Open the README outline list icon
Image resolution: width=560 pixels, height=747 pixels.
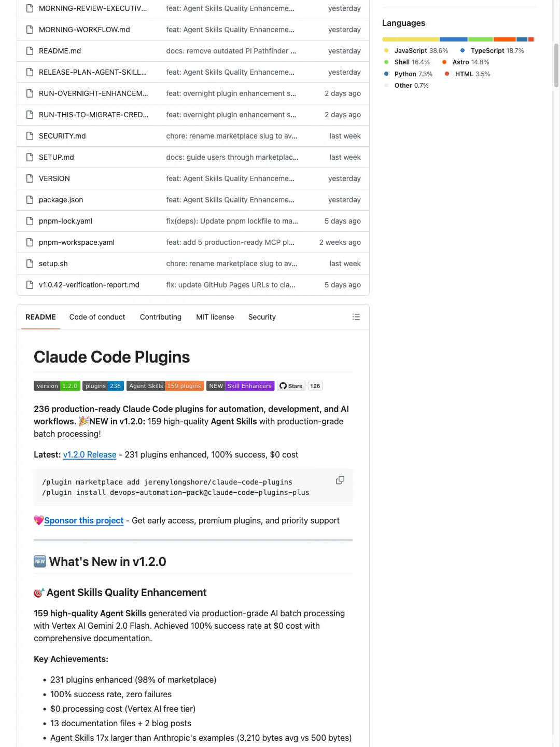356,317
